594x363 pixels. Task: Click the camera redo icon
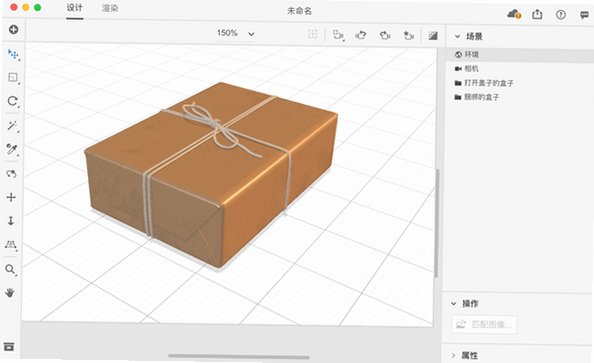[x=385, y=35]
